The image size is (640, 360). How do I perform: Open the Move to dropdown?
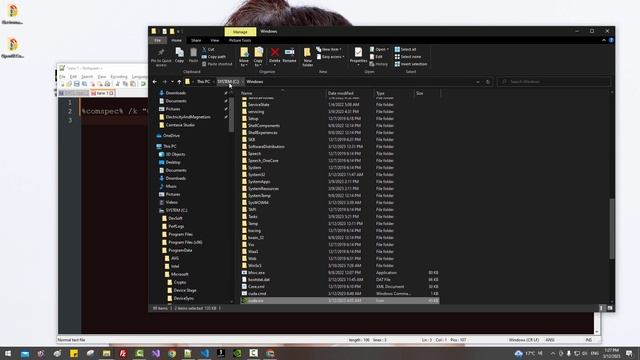[244, 57]
